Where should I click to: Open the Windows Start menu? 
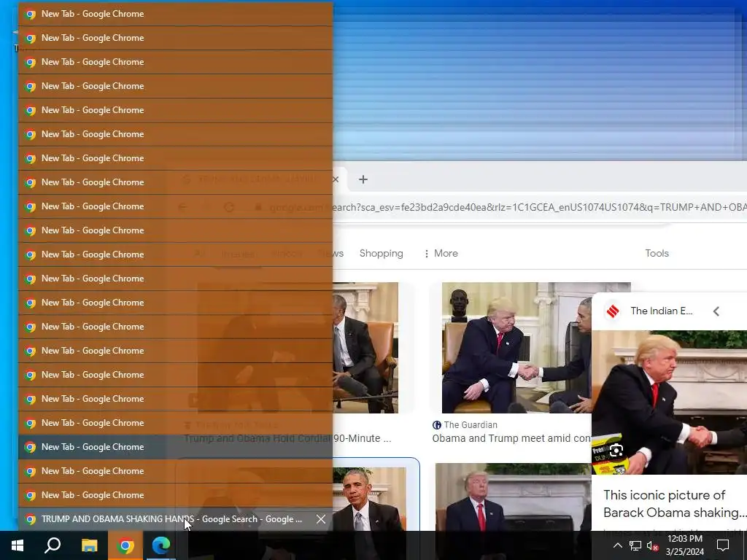pyautogui.click(x=18, y=545)
